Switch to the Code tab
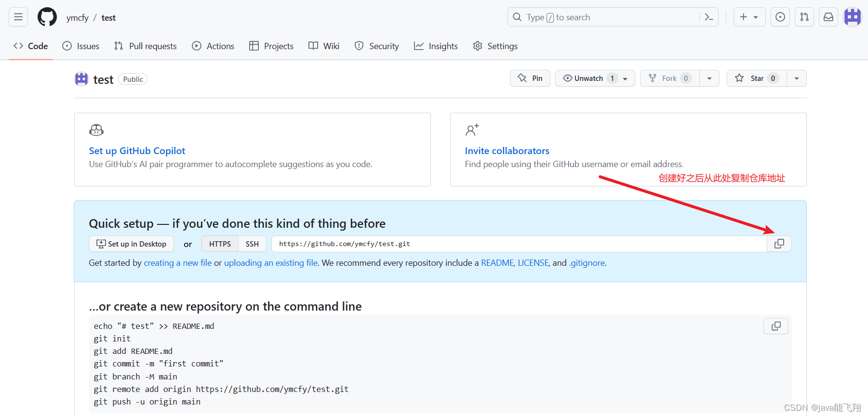This screenshot has height=417, width=868. pos(31,46)
